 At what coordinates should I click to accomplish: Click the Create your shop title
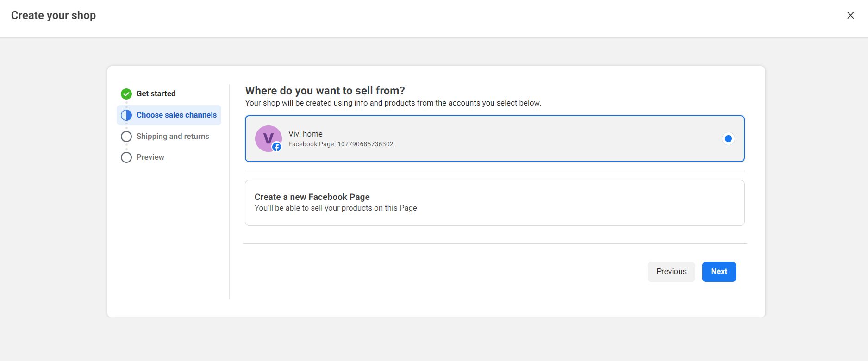[53, 15]
